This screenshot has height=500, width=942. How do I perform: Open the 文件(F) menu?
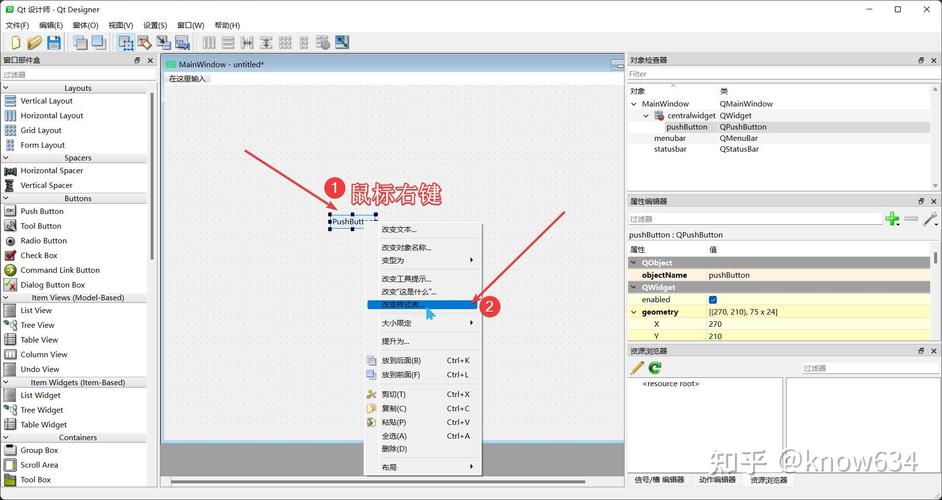[x=17, y=25]
